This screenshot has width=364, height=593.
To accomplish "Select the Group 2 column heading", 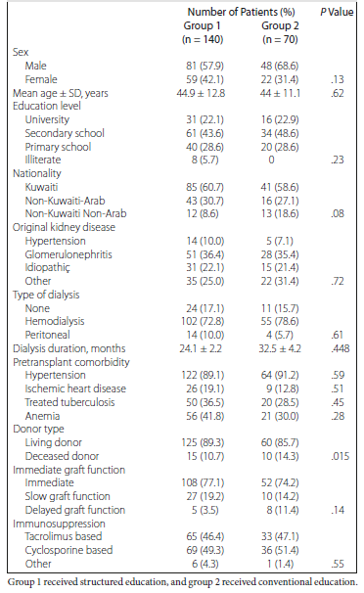I will 280,25.
